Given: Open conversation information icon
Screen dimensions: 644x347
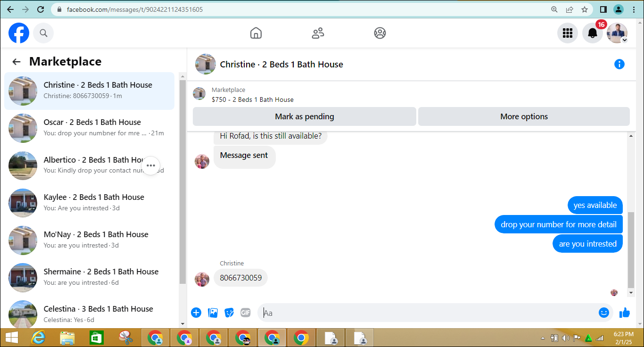Looking at the screenshot, I should tap(619, 64).
